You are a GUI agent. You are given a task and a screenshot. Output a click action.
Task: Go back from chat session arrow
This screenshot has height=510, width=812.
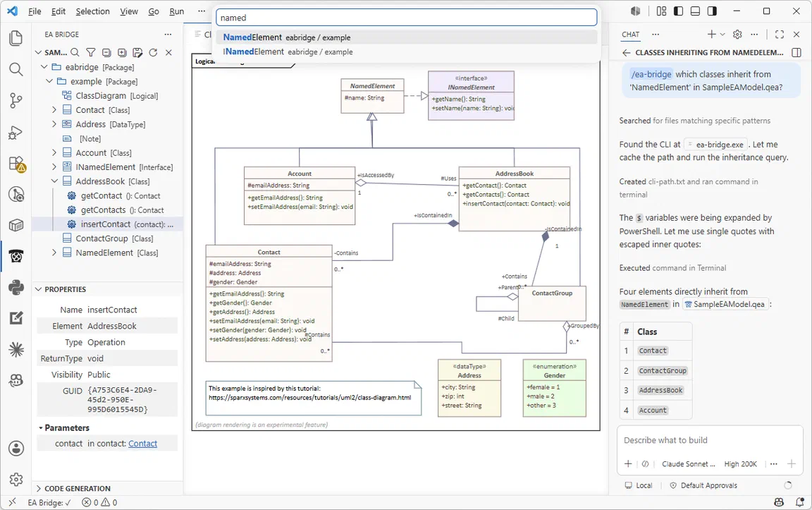626,52
